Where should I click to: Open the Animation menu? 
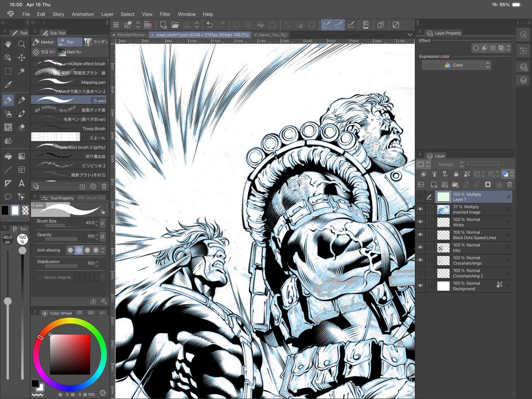coord(83,14)
